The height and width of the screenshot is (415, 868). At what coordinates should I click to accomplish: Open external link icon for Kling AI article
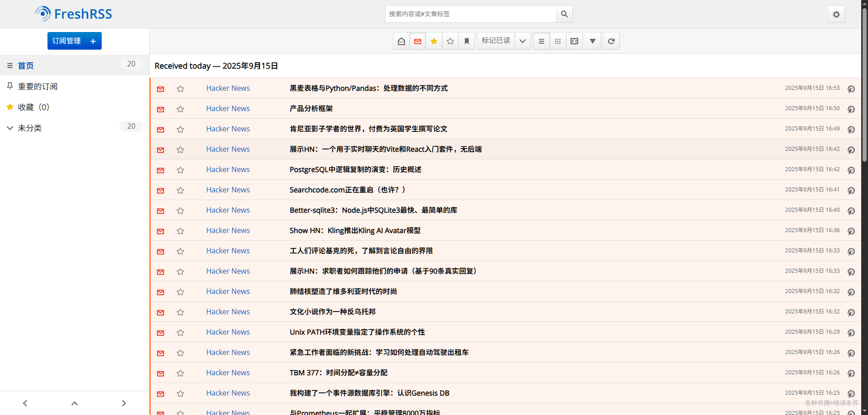tap(851, 231)
